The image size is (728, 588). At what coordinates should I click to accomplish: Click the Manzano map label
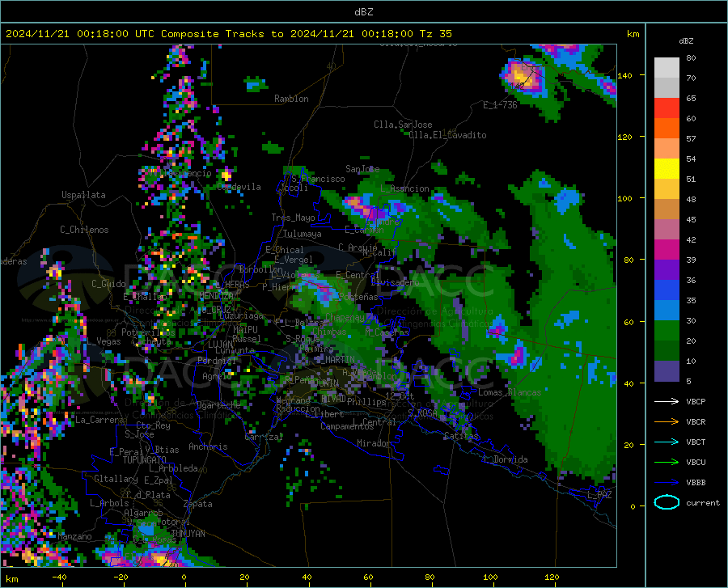[x=74, y=536]
